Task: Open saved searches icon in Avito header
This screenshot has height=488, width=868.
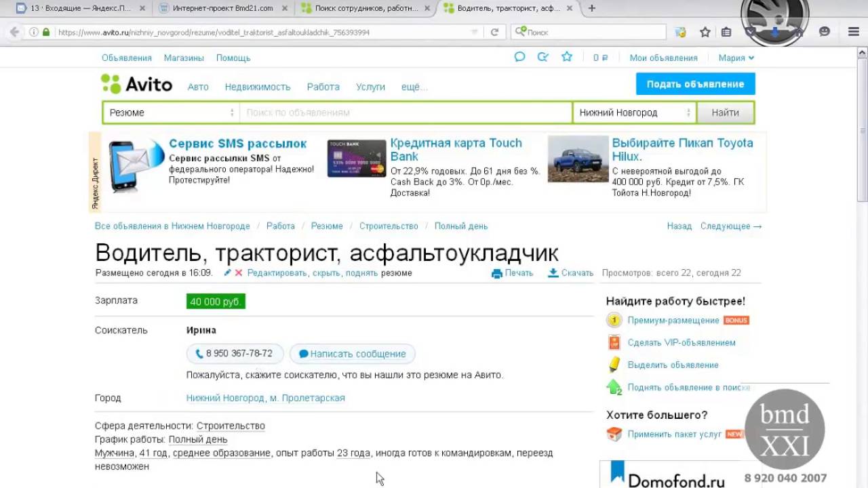Action: [543, 57]
